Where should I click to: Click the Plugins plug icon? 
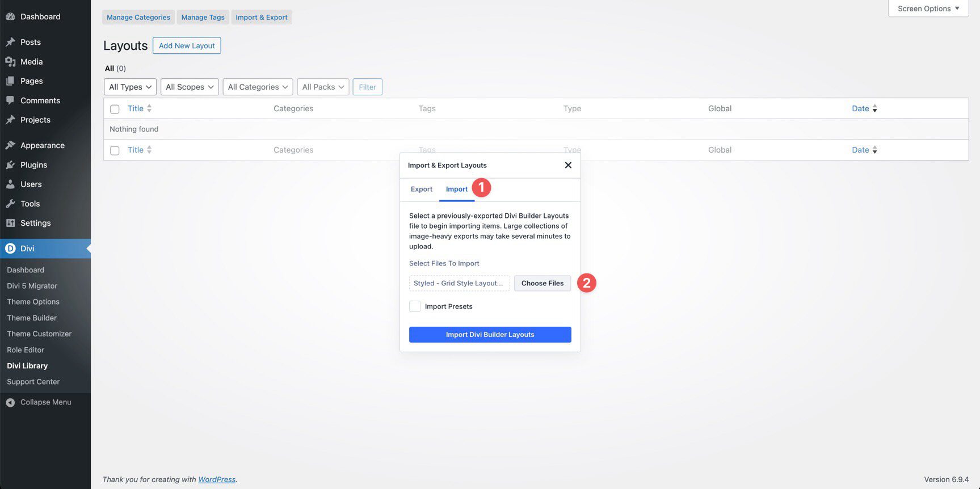[x=10, y=165]
